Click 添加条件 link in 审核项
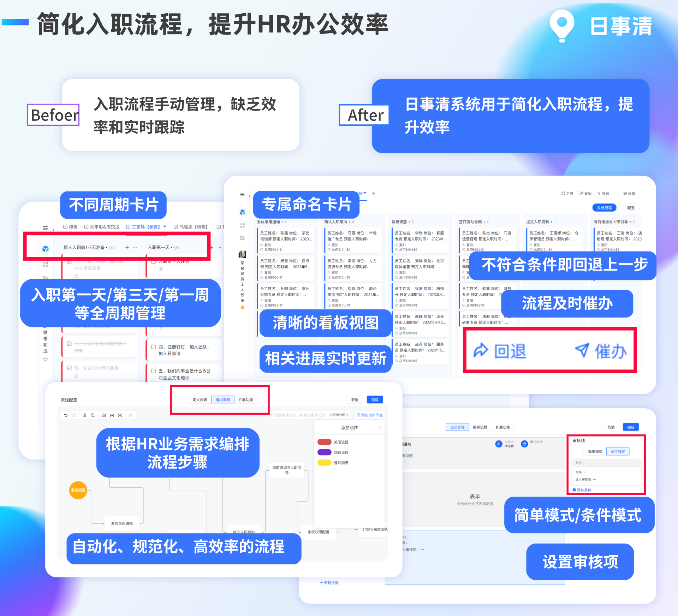The width and height of the screenshot is (678, 616). (582, 490)
